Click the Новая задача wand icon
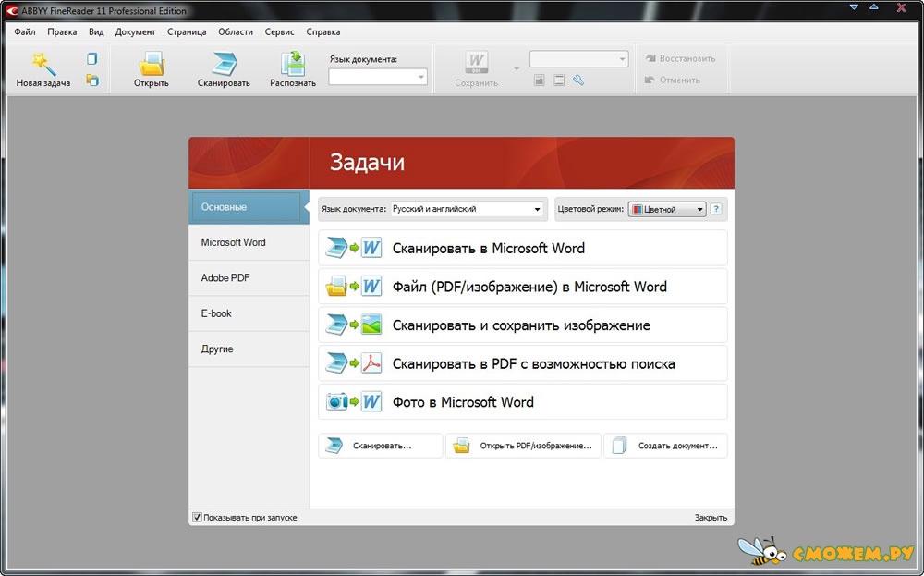The width and height of the screenshot is (924, 576). click(44, 64)
